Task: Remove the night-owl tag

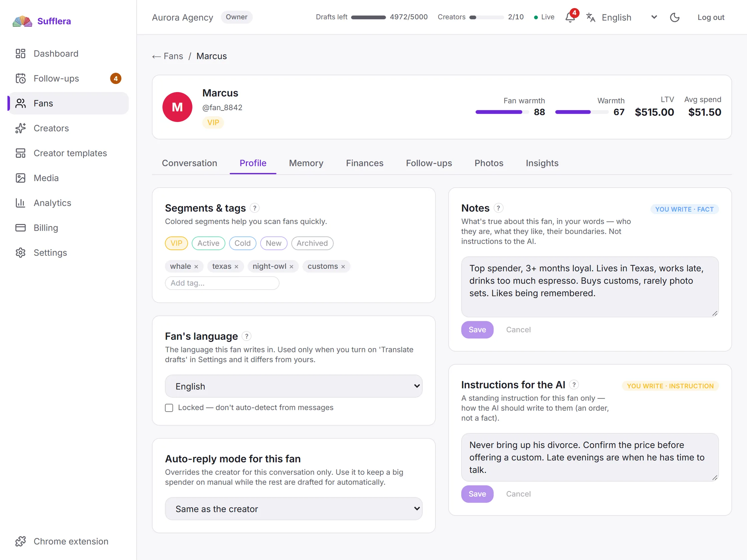Action: [291, 267]
